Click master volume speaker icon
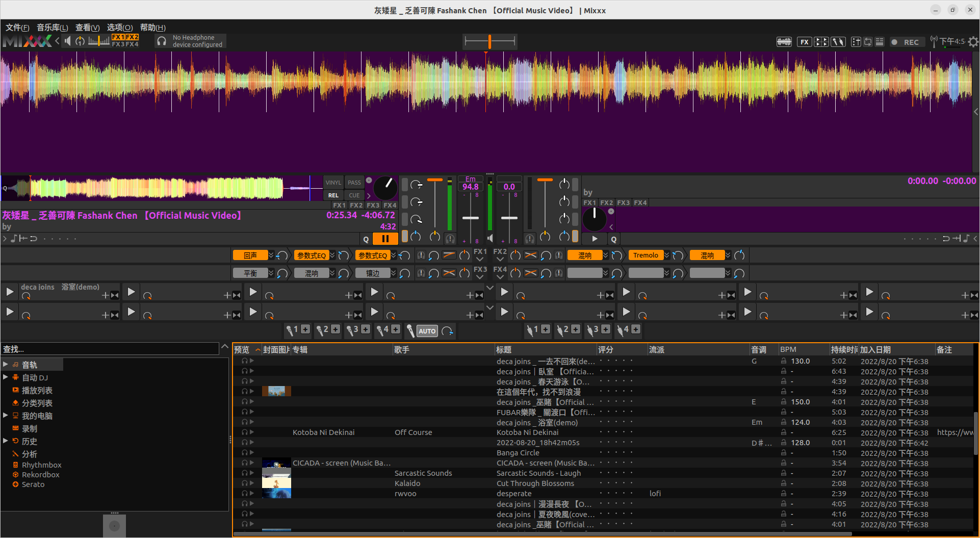This screenshot has width=980, height=538. (x=68, y=41)
